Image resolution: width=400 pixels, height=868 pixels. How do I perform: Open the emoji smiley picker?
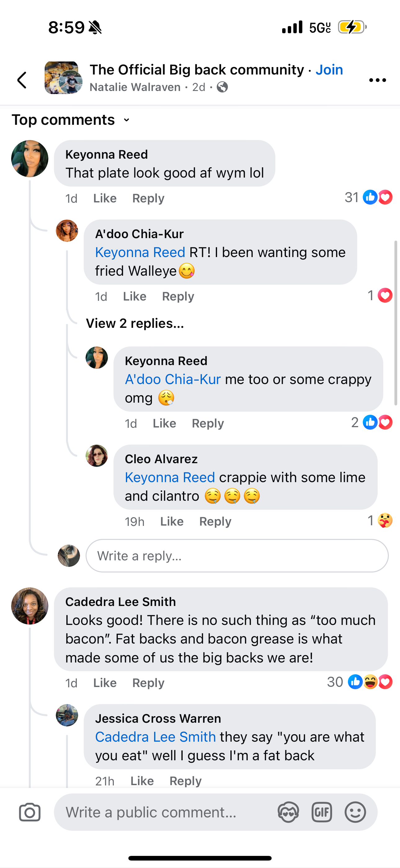tap(355, 812)
